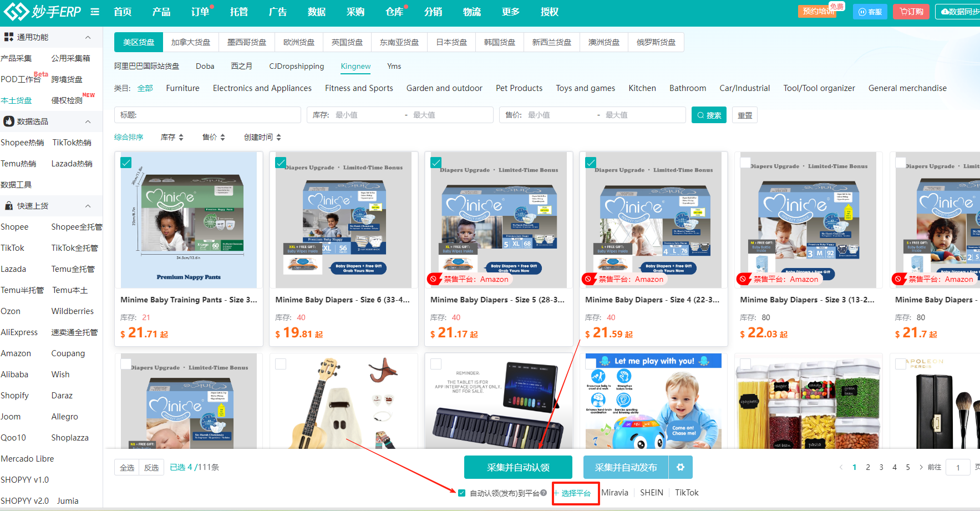Click the 通用功能 grid icon

point(9,37)
